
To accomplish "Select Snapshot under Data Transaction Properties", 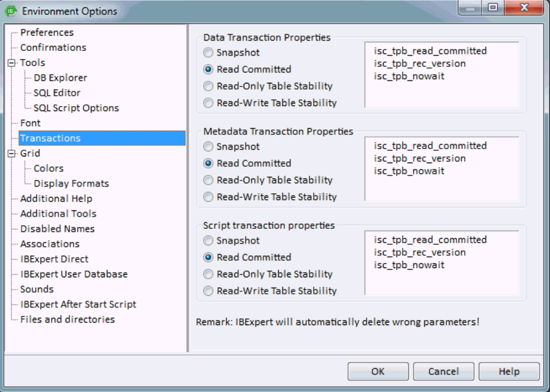I will pyautogui.click(x=208, y=53).
